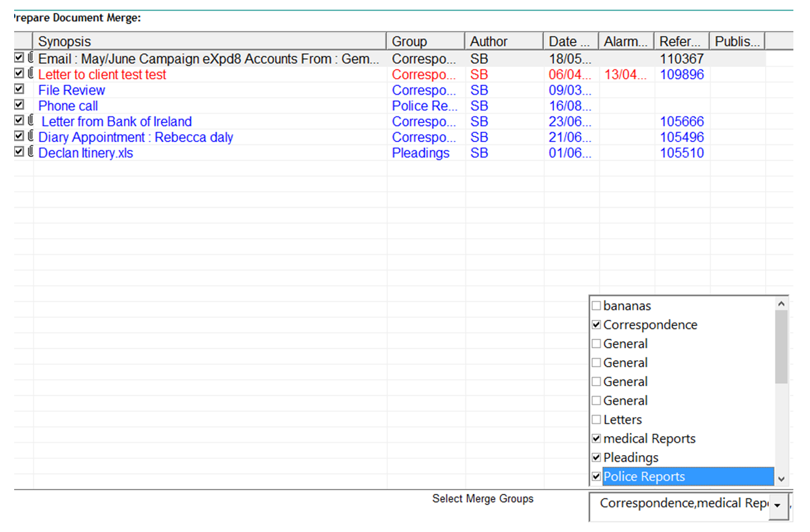Click scroll up arrow in merge groups list
This screenshot has width=810, height=532.
click(781, 303)
